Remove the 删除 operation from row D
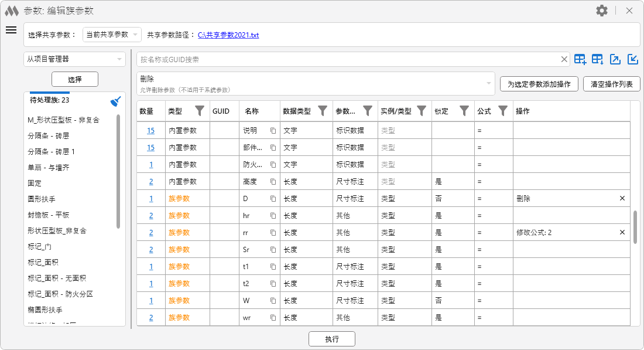The width and height of the screenshot is (644, 350). pos(622,199)
